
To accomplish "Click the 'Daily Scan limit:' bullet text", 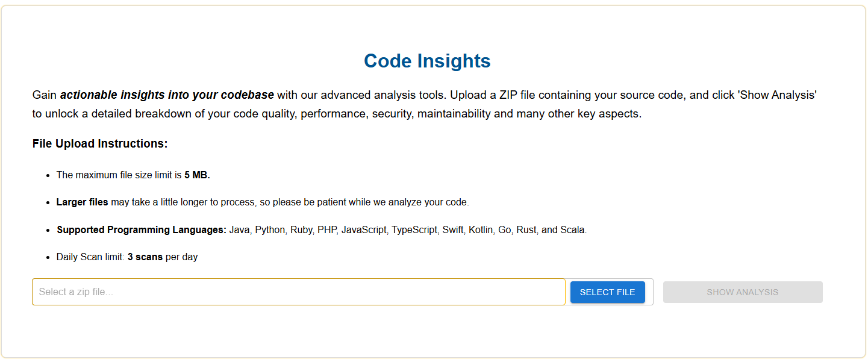I will coord(90,257).
